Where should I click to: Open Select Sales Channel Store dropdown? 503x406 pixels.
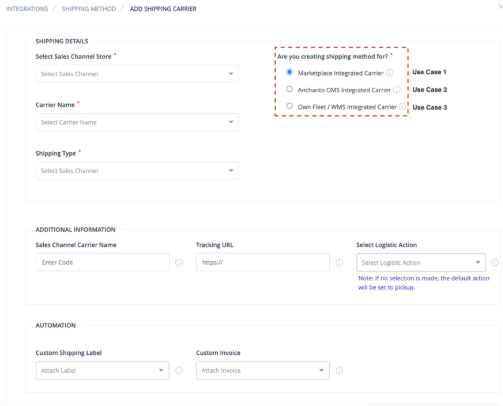(137, 74)
